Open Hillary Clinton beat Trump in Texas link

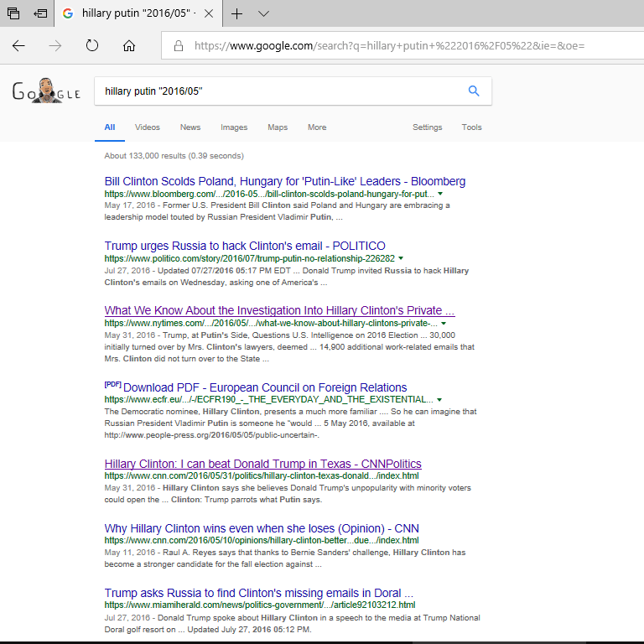click(x=262, y=464)
